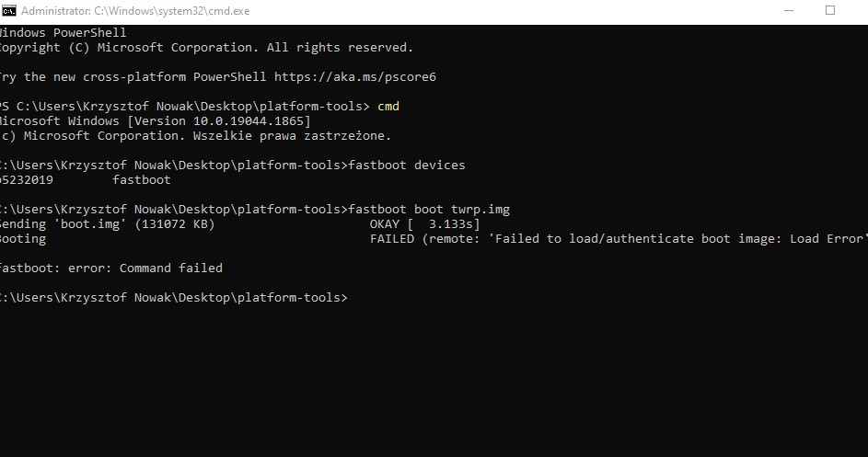Click the 'Windows PowerShell' header line
Viewport: 868px width, 457px height.
click(63, 33)
